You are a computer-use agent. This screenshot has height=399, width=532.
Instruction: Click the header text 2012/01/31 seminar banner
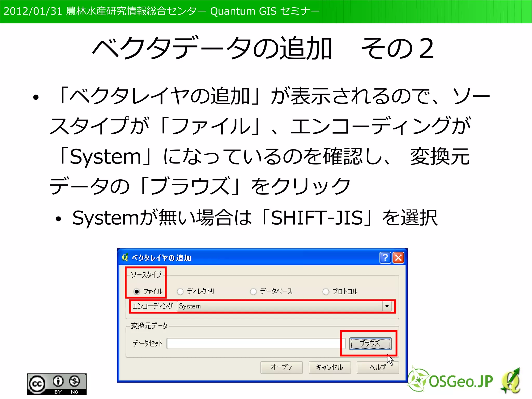[x=161, y=11]
